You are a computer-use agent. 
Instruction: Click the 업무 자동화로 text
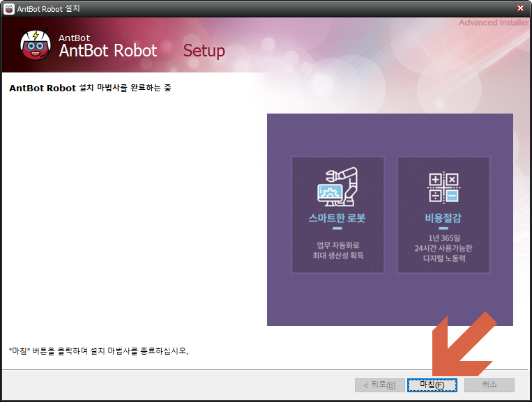pyautogui.click(x=338, y=245)
